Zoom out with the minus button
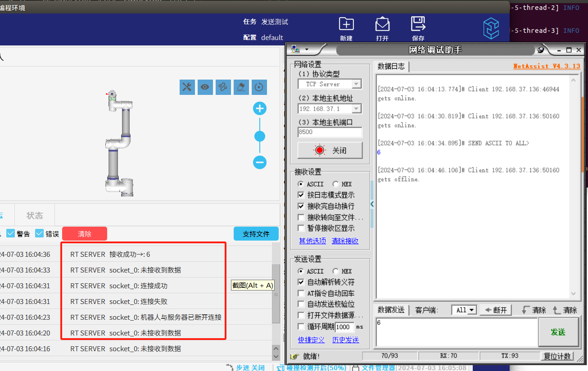This screenshot has height=371, width=588. point(260,162)
